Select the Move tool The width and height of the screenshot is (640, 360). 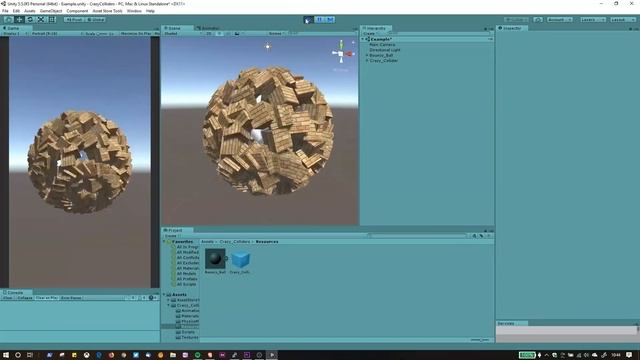(19, 20)
